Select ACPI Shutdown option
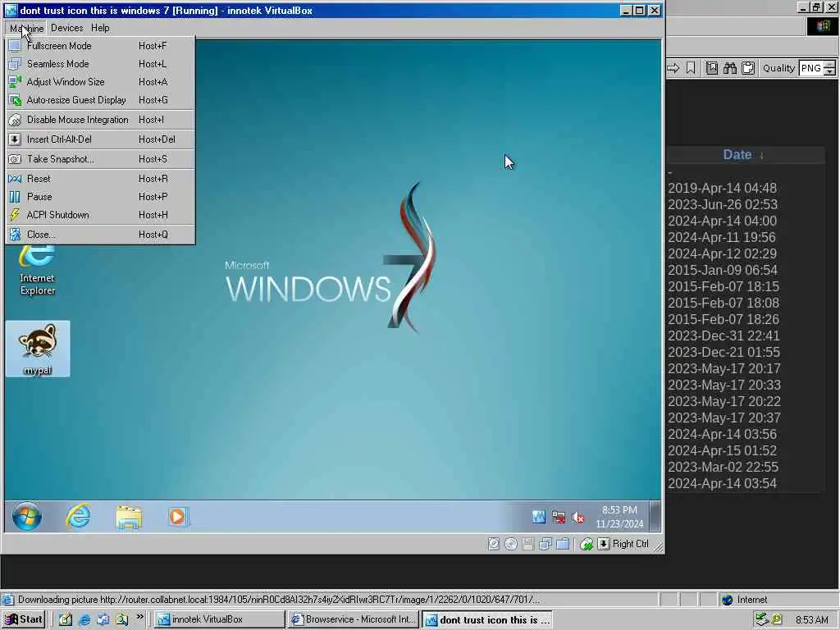 100,215
